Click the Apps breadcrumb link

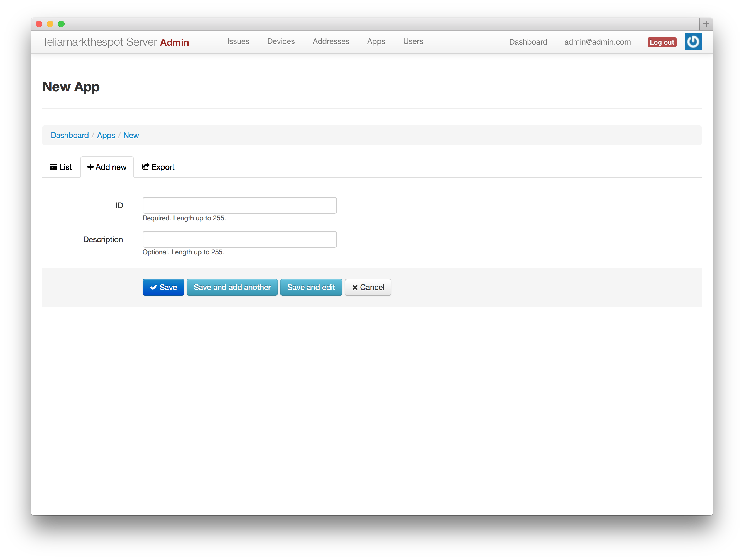click(106, 136)
